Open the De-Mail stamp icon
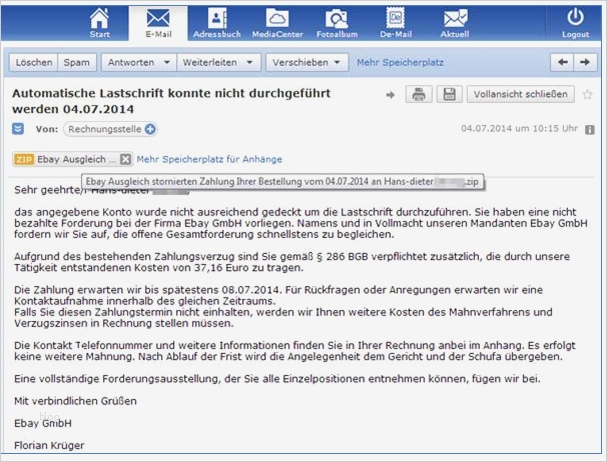Screen dimensions: 607x462 [396, 23]
